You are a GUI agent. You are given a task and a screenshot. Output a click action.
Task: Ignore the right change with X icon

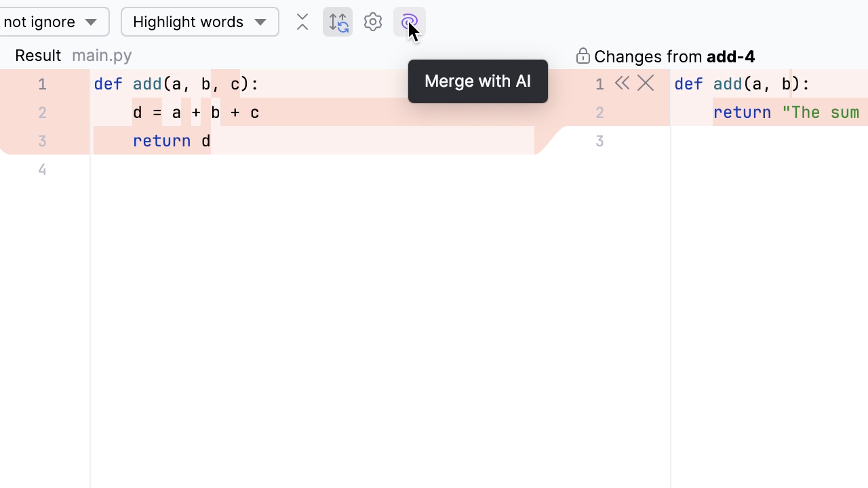click(x=646, y=83)
